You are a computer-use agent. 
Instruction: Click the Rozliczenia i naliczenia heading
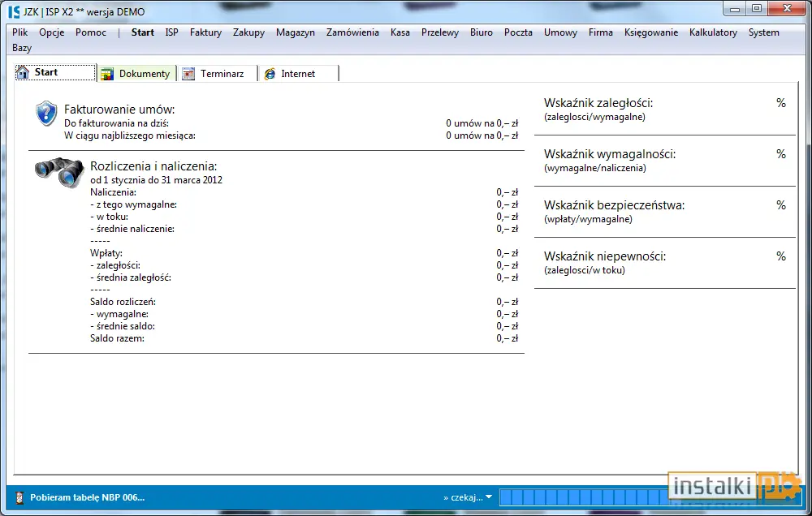point(153,166)
